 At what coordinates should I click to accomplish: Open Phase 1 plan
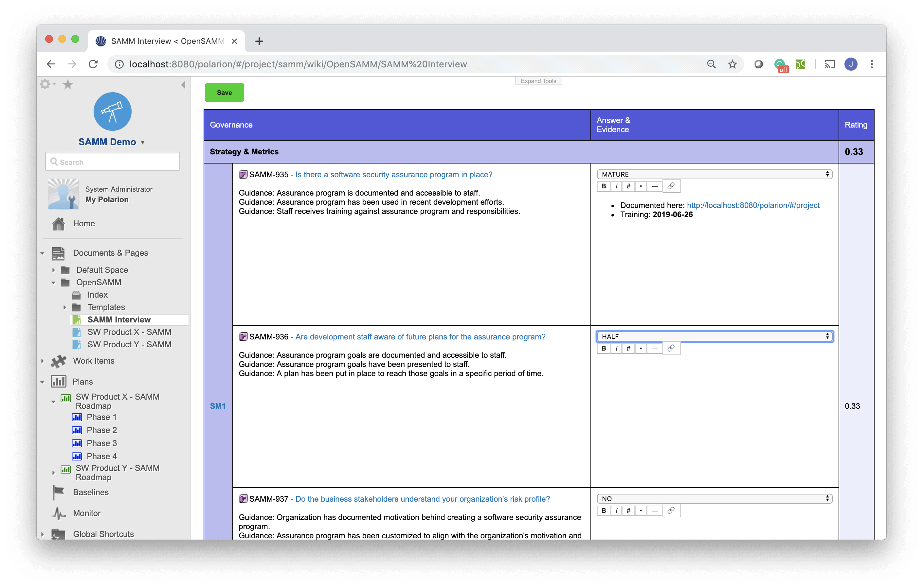click(101, 417)
